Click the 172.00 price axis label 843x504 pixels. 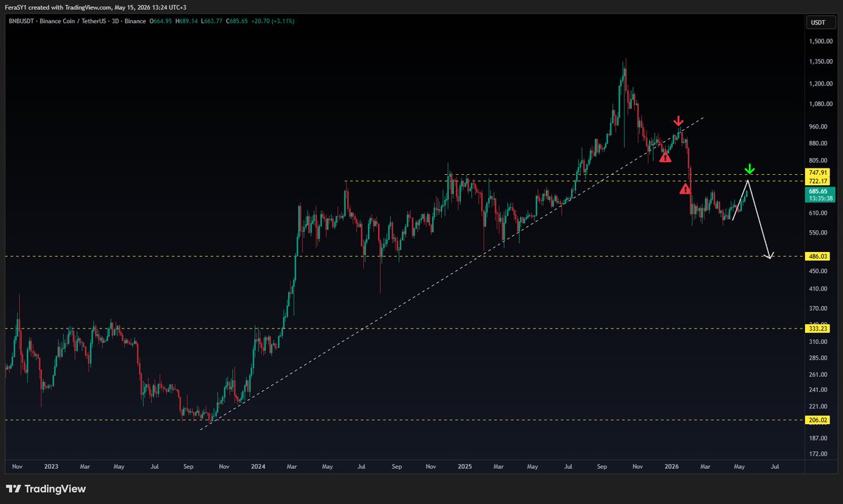point(819,455)
